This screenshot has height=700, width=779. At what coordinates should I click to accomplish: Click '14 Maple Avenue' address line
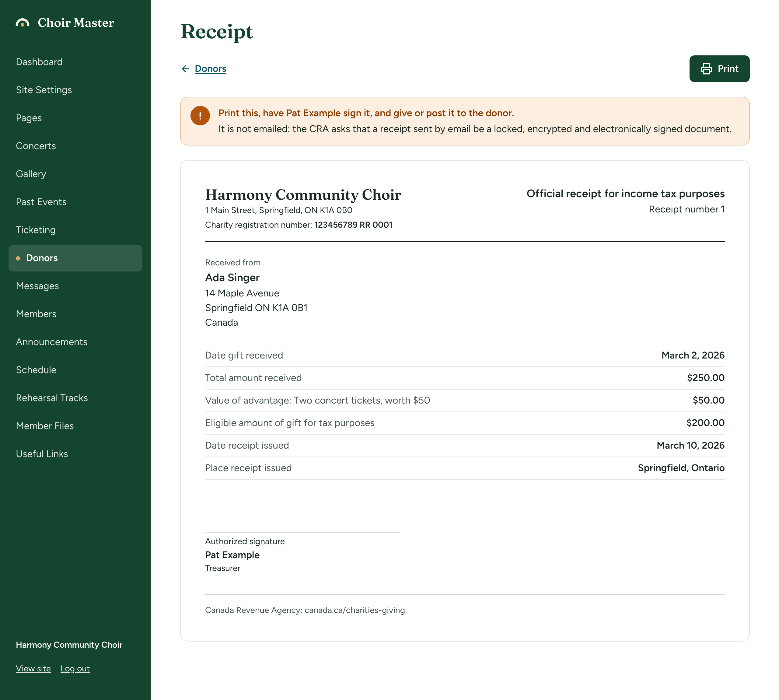[242, 293]
